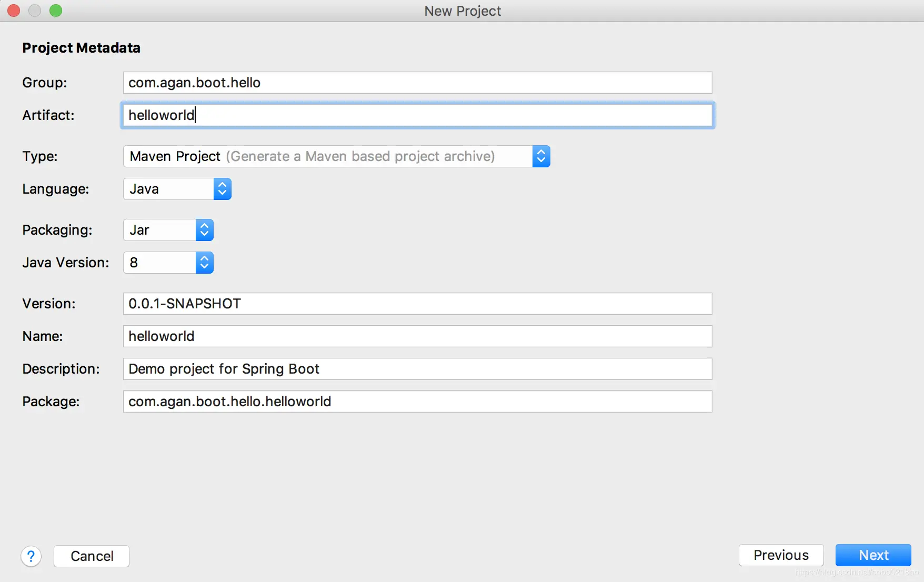Click into the Description text field
The height and width of the screenshot is (582, 924).
417,369
